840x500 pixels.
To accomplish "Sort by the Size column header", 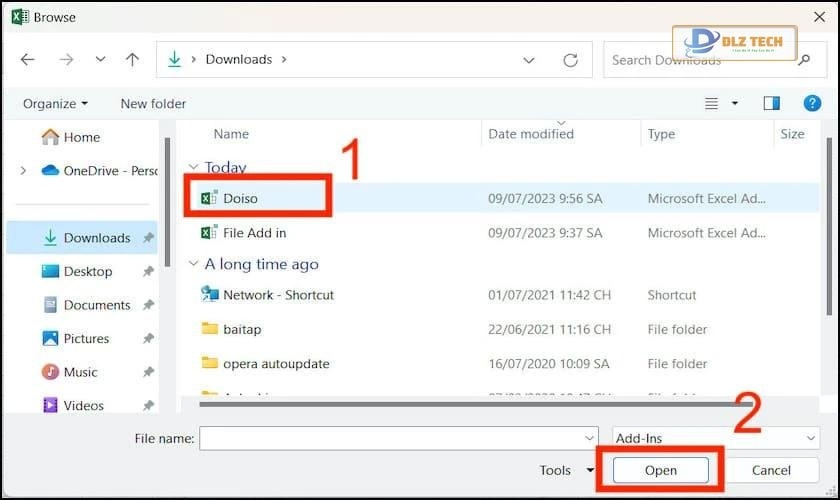I will click(792, 134).
